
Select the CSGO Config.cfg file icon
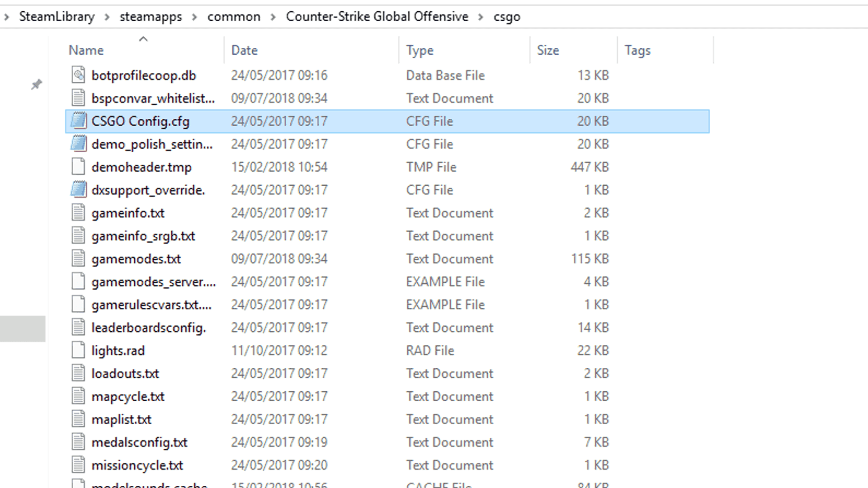point(78,121)
